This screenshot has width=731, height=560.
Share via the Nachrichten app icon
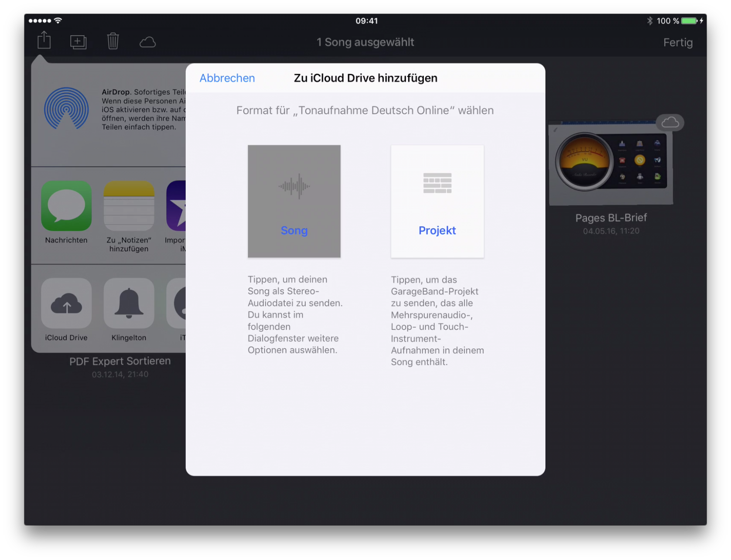[66, 206]
